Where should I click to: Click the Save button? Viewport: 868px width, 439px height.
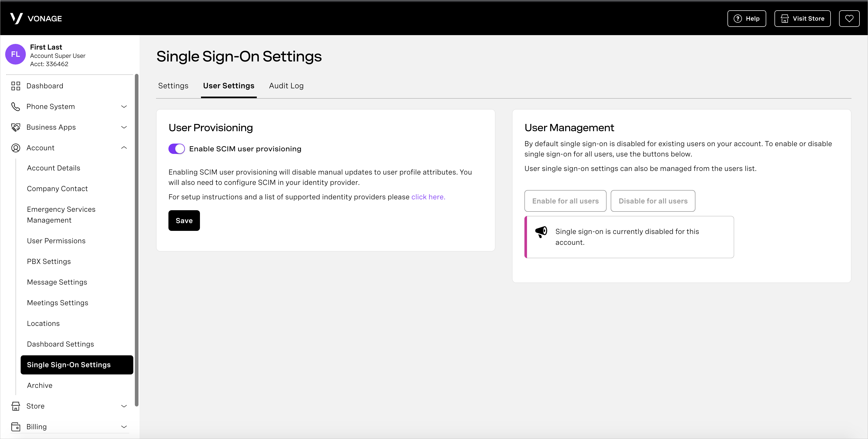(x=185, y=220)
